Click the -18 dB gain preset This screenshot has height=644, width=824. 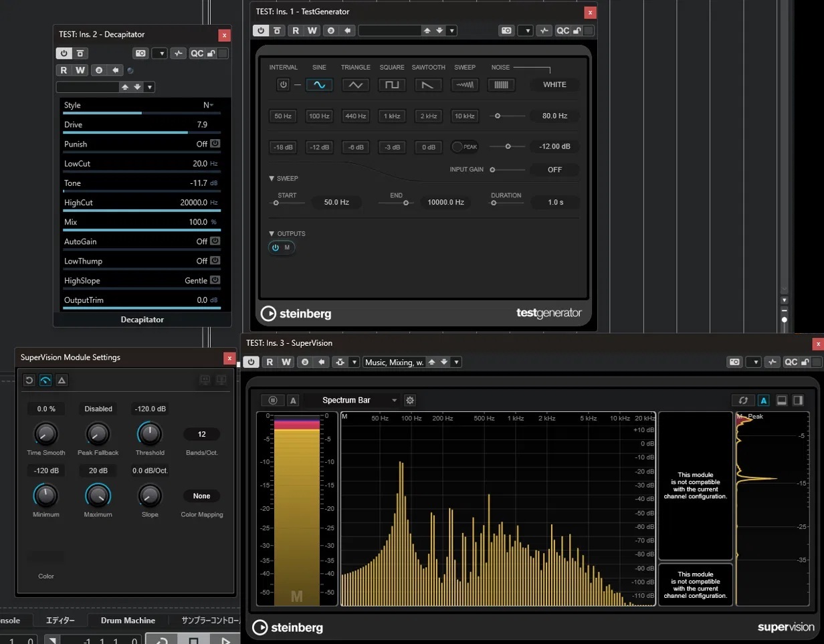[283, 146]
